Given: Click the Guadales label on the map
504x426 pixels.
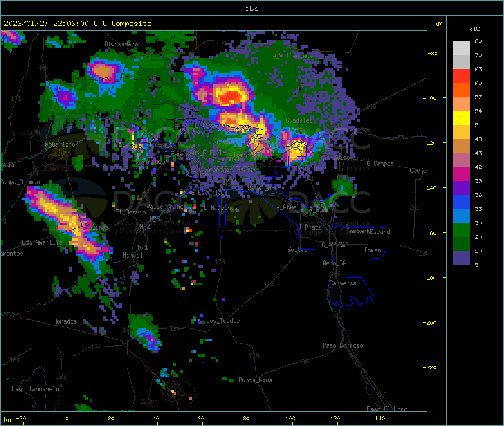Looking at the screenshot, I should pyautogui.click(x=299, y=120).
